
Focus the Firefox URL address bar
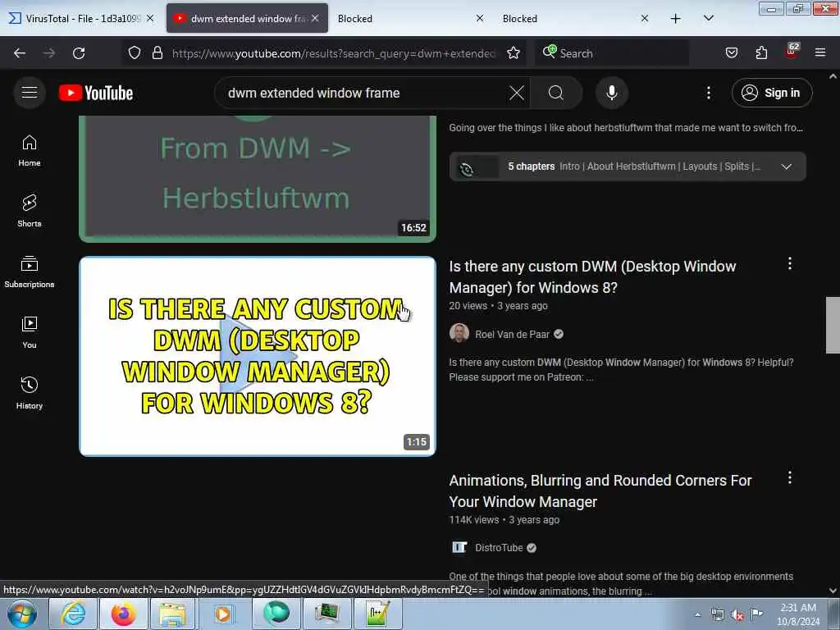pyautogui.click(x=333, y=53)
